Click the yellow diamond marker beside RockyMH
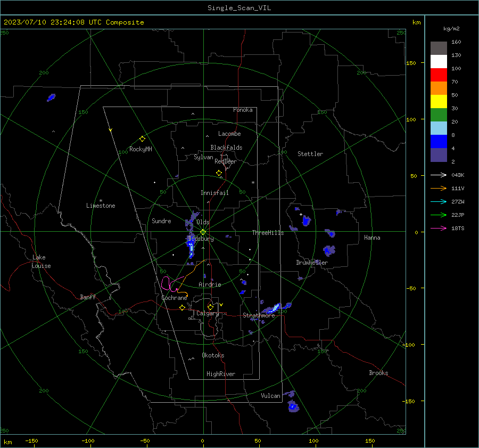This screenshot has width=479, height=448. [x=142, y=139]
